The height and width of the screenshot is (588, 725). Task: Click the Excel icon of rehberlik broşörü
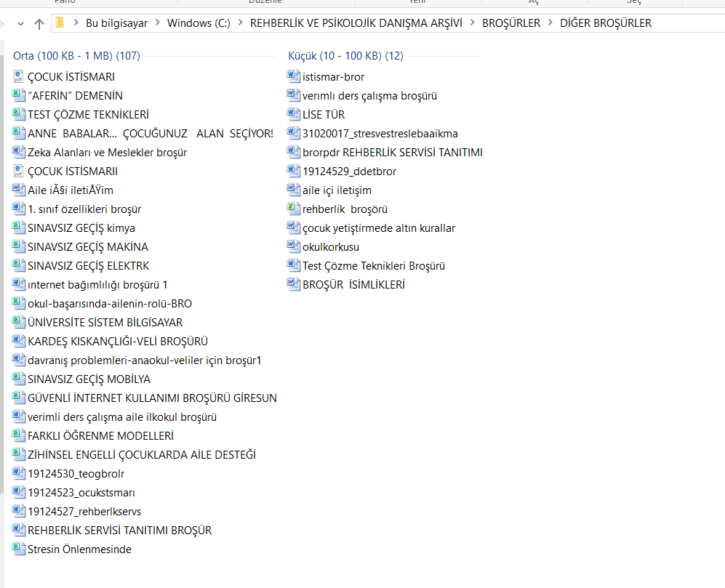point(294,209)
